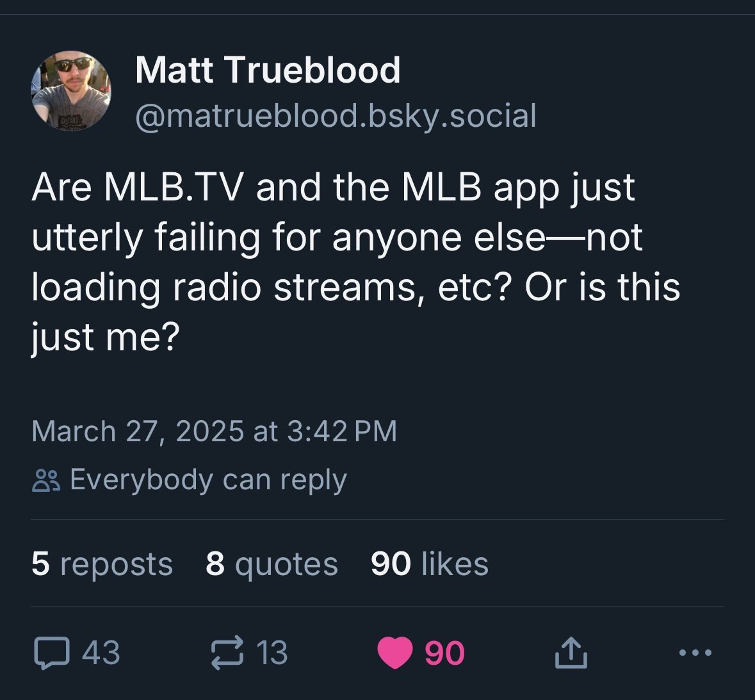Click the Matt Trueblood display name
Screen dimensions: 755x700
click(268, 70)
